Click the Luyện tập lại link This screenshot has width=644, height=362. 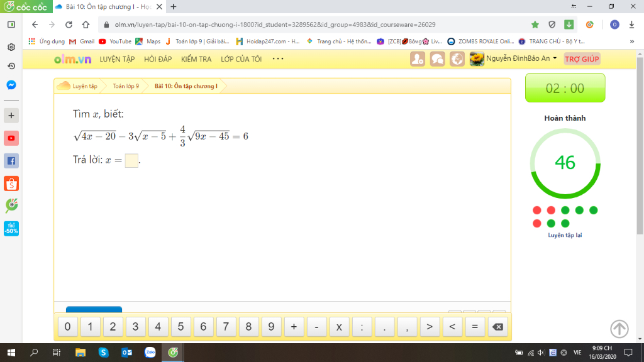click(x=565, y=235)
